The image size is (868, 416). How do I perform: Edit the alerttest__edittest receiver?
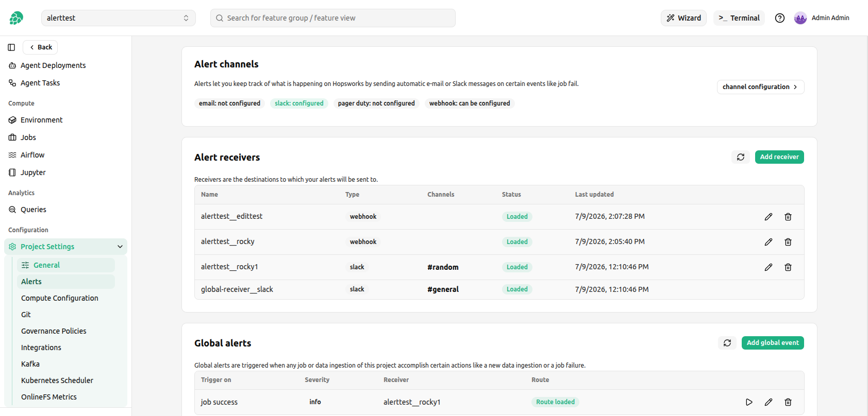coord(769,217)
